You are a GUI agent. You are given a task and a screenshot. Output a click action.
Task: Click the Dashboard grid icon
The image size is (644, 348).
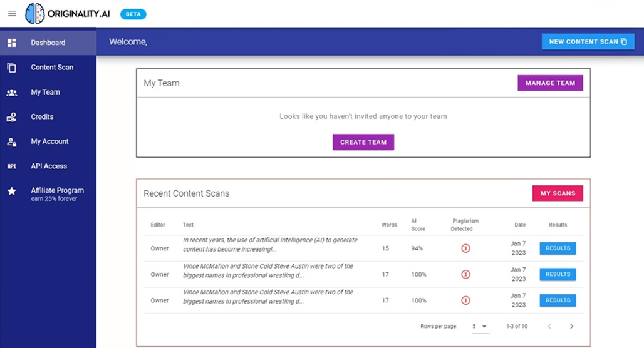(12, 43)
